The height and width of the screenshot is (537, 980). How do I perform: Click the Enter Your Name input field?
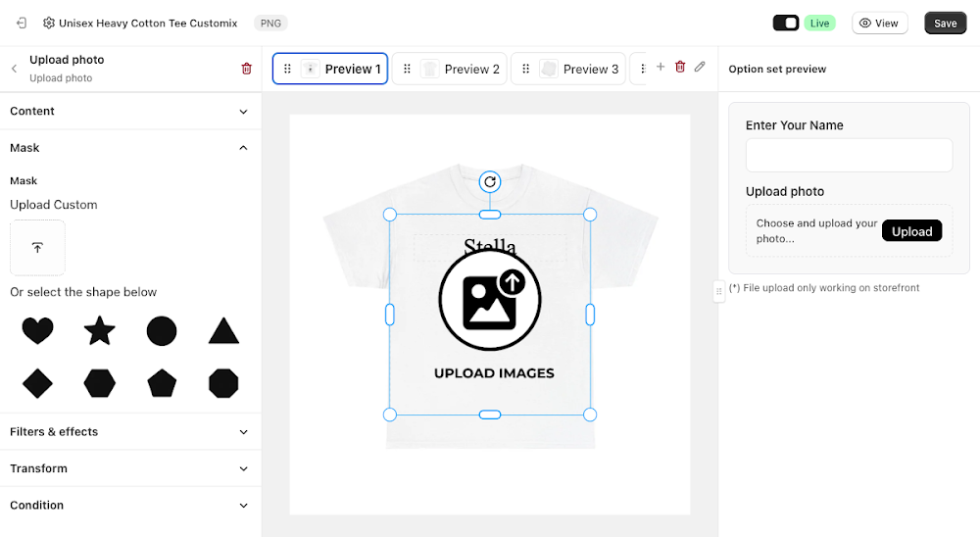coord(849,155)
